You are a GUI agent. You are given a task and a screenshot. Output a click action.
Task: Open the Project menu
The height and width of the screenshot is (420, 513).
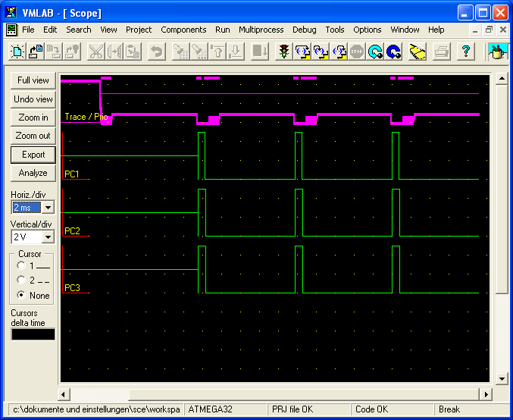coord(139,30)
